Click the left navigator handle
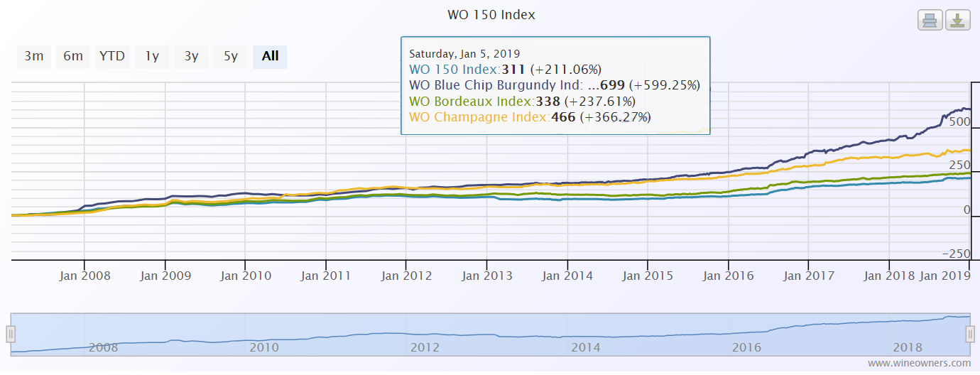 11,333
